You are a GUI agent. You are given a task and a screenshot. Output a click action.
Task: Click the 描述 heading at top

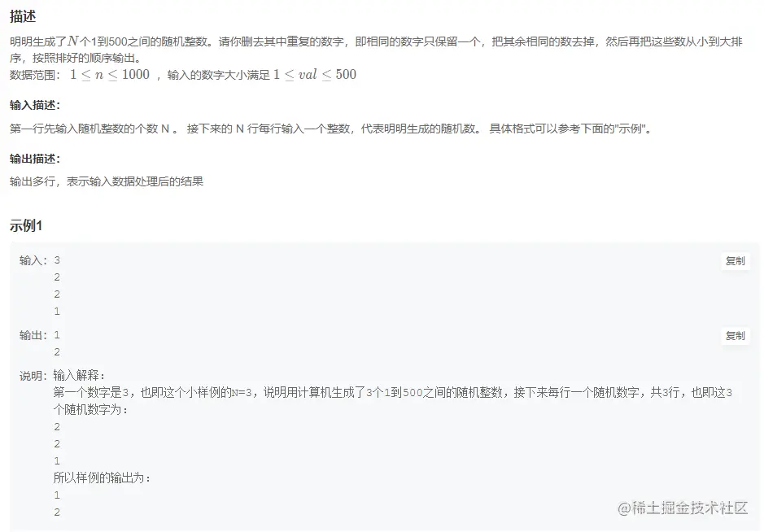coord(23,16)
